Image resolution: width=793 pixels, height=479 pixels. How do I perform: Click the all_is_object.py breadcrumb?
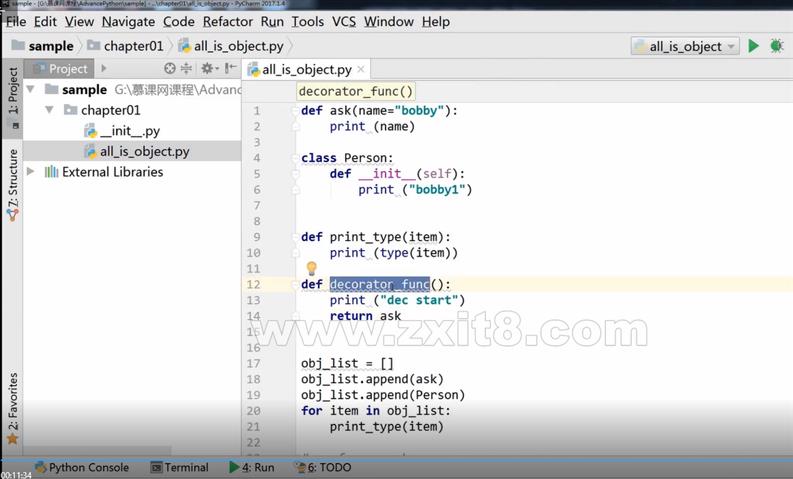pyautogui.click(x=231, y=46)
